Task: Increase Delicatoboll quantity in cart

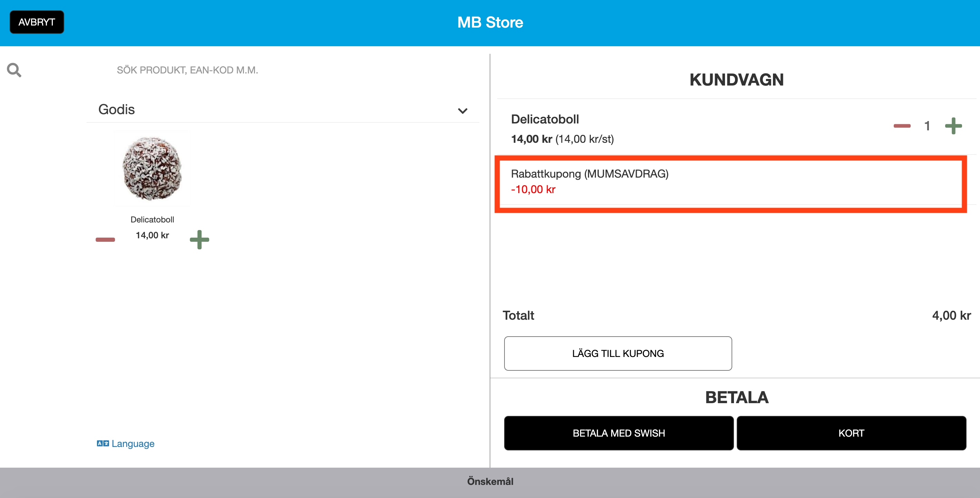Action: point(953,126)
